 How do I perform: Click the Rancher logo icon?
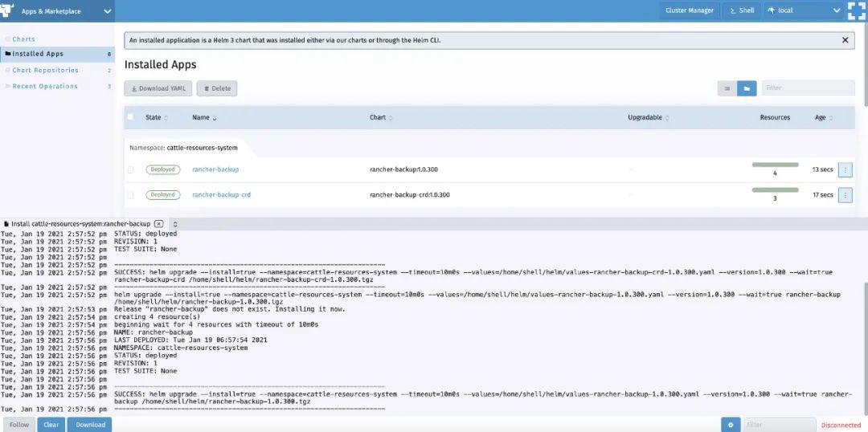pos(6,10)
